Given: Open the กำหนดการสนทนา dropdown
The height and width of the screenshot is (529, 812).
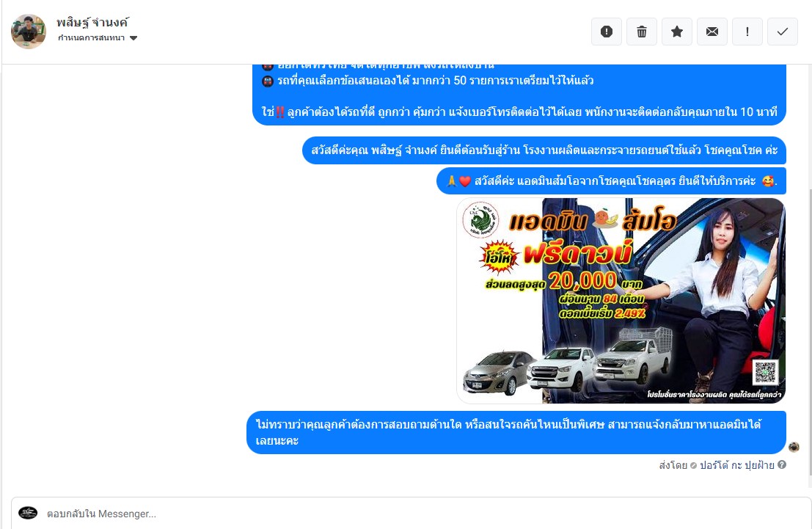Looking at the screenshot, I should pyautogui.click(x=98, y=38).
